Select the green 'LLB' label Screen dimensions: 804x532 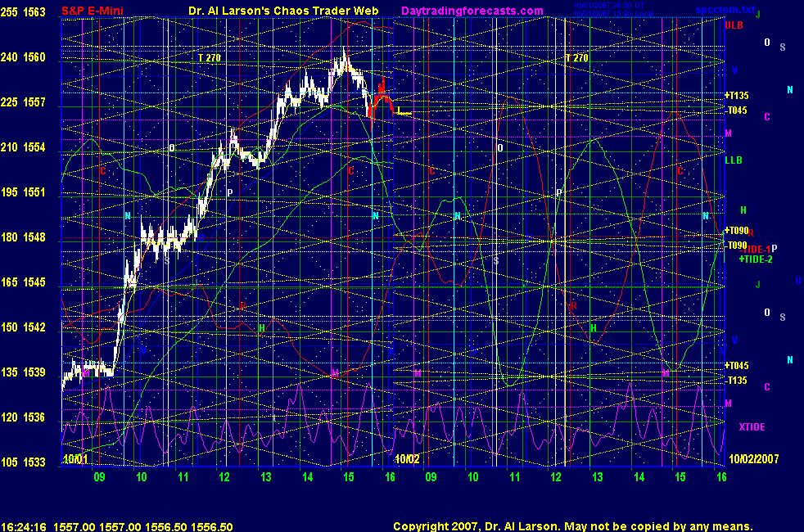coord(734,160)
